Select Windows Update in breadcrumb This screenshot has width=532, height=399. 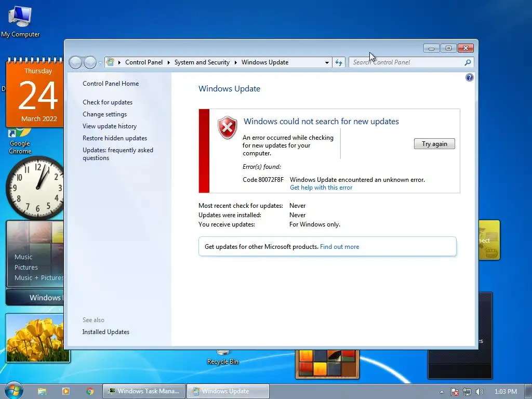click(x=264, y=62)
